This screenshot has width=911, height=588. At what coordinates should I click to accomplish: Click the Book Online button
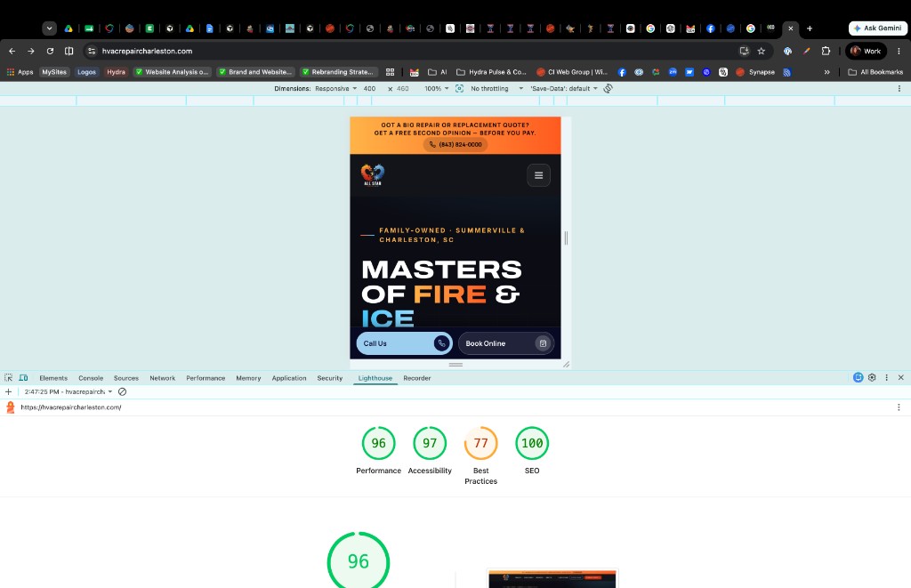click(x=506, y=343)
